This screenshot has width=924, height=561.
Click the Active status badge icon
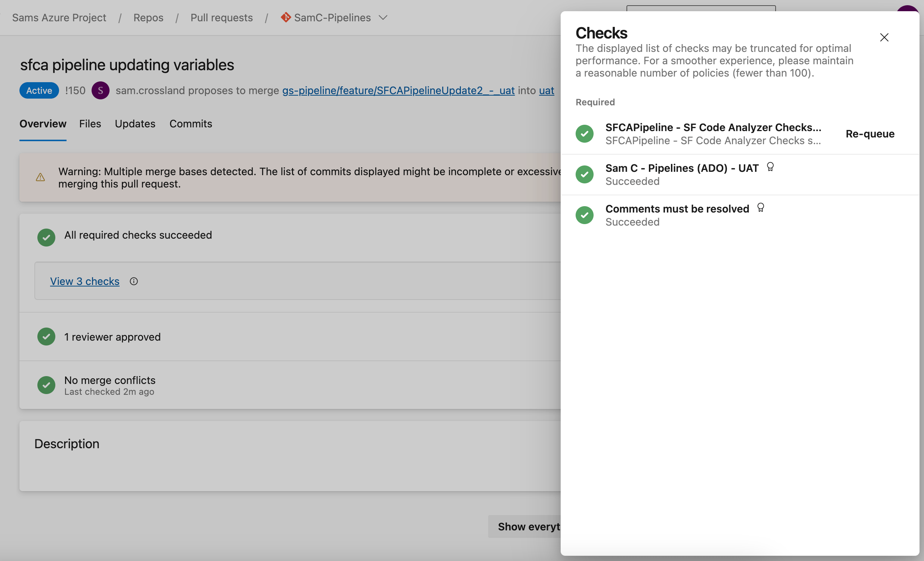39,90
